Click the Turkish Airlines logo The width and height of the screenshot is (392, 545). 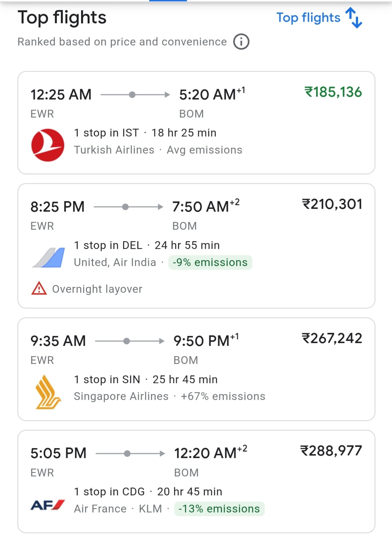(48, 145)
